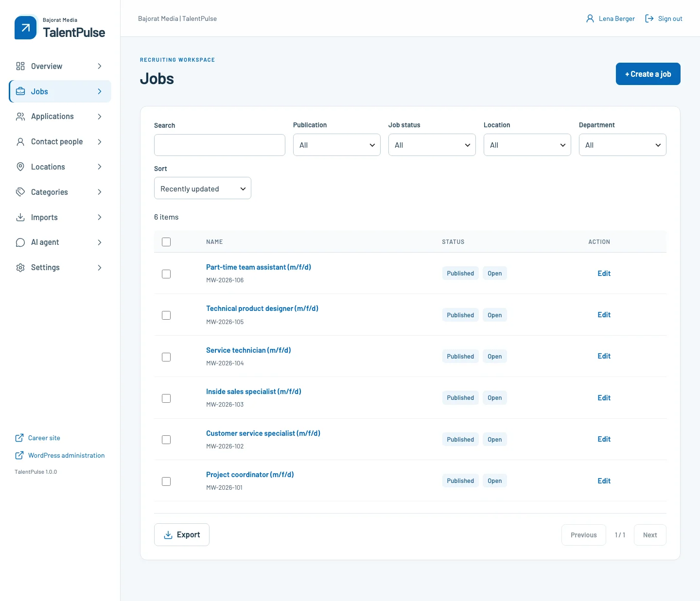Image resolution: width=700 pixels, height=601 pixels.
Task: Click the Imports download icon
Action: coord(20,217)
